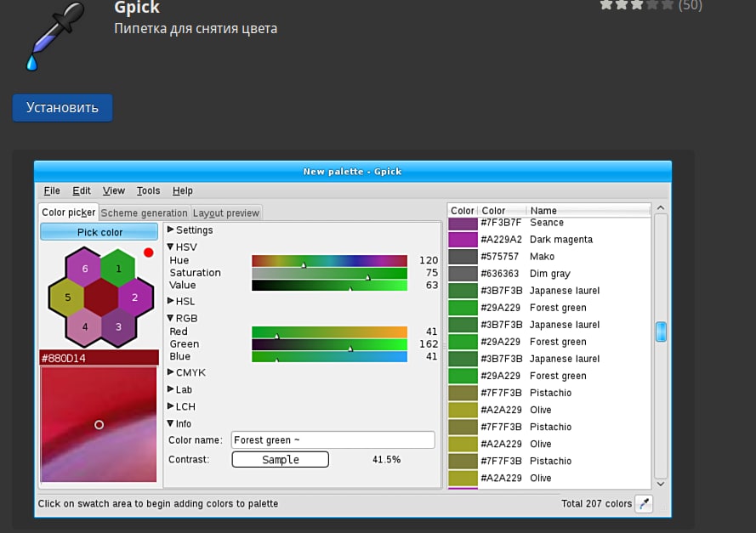Click the palette list scrollbar thumb

point(661,332)
